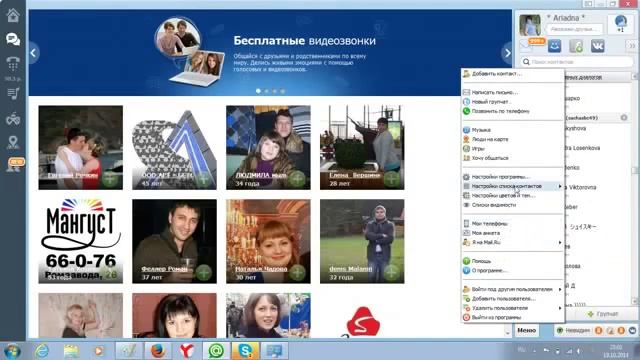
Task: Open the phone dialer in sidebar
Action: pyautogui.click(x=13, y=64)
